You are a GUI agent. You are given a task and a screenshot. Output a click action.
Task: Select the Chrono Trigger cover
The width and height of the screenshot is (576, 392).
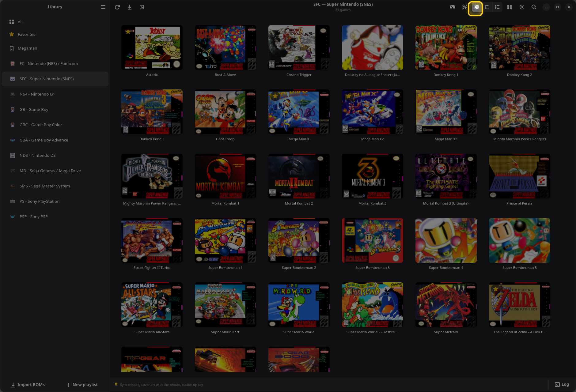pos(299,47)
